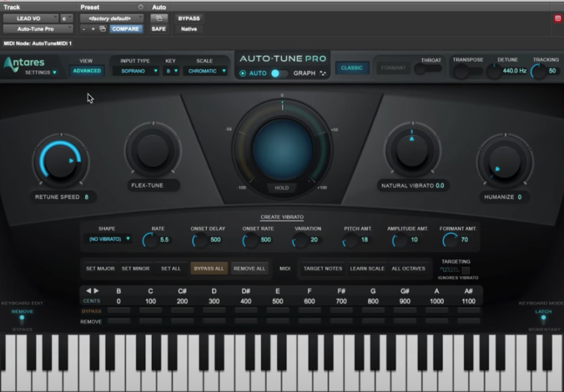The height and width of the screenshot is (392, 564).
Task: Click the Hold button on pitch meter
Action: pyautogui.click(x=282, y=188)
